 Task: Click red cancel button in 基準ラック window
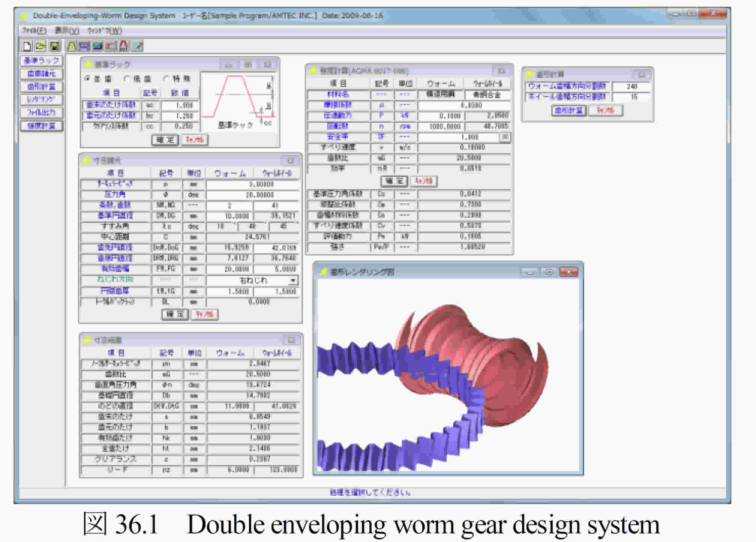tap(195, 140)
